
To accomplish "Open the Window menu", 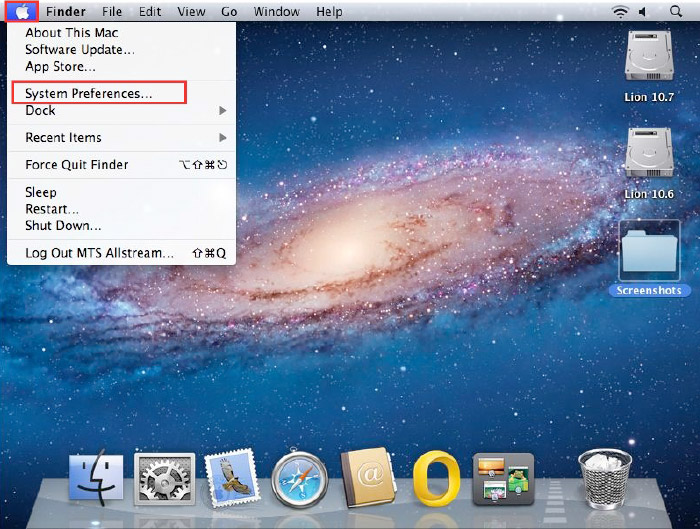I will 276,12.
